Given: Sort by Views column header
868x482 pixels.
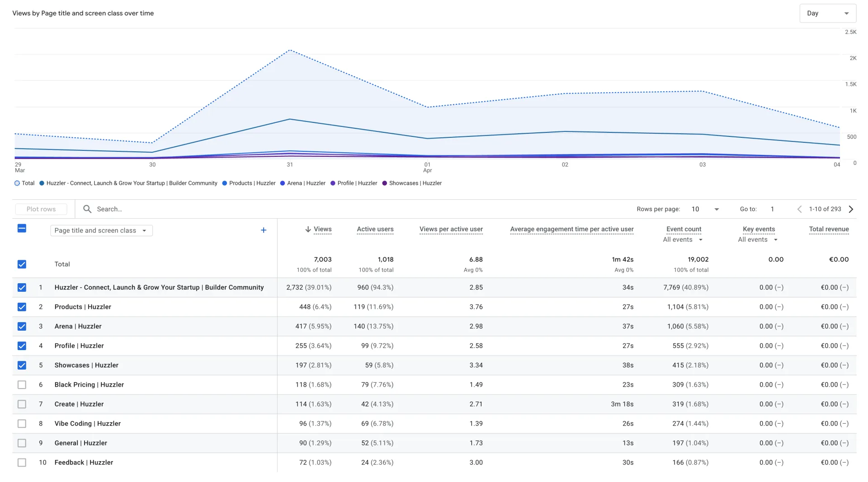Looking at the screenshot, I should coord(322,229).
